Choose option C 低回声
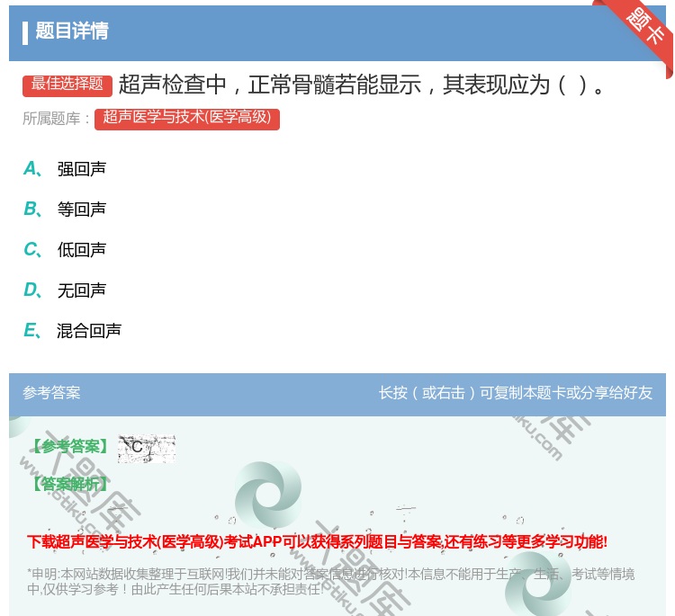Screen dimensions: 675x616 pyautogui.click(x=65, y=249)
